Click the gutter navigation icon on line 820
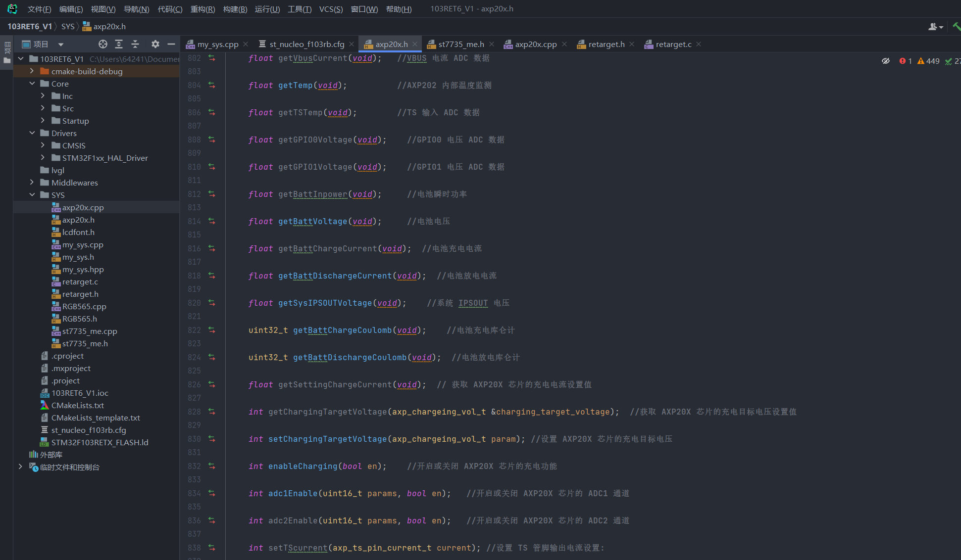 (x=212, y=303)
